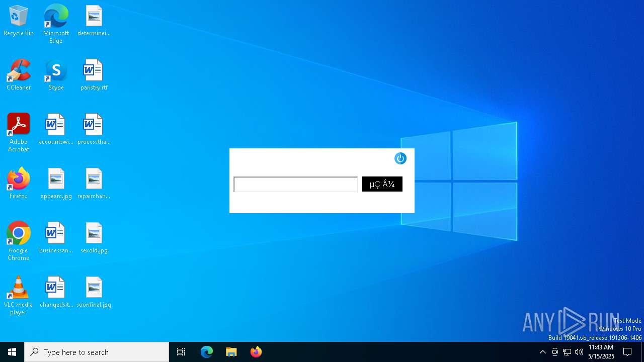This screenshot has width=644, height=362.
Task: Click the black µÇ Â¼ button
Action: click(x=382, y=184)
